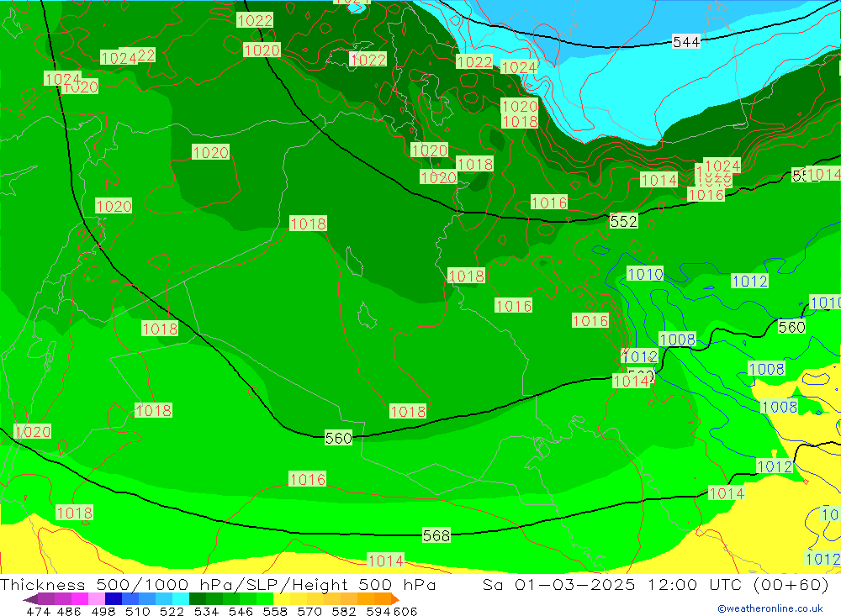Pick the cyan legend swatch

(181, 599)
